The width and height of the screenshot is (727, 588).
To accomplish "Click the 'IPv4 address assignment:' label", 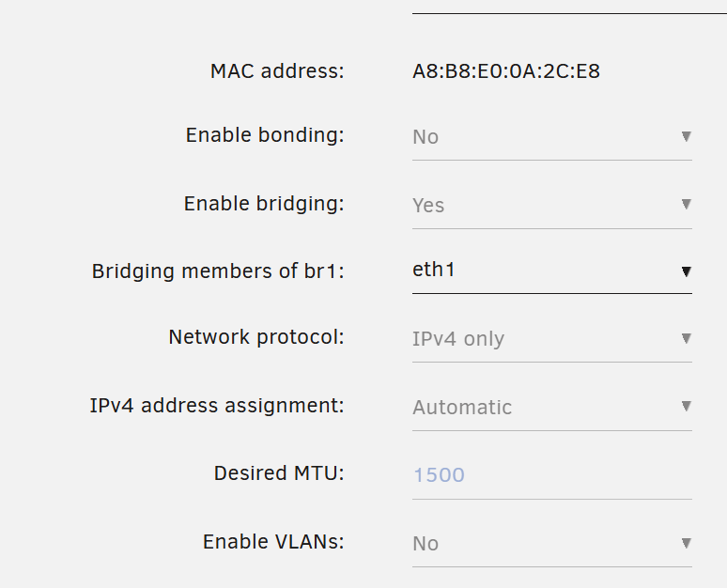I will tap(217, 406).
